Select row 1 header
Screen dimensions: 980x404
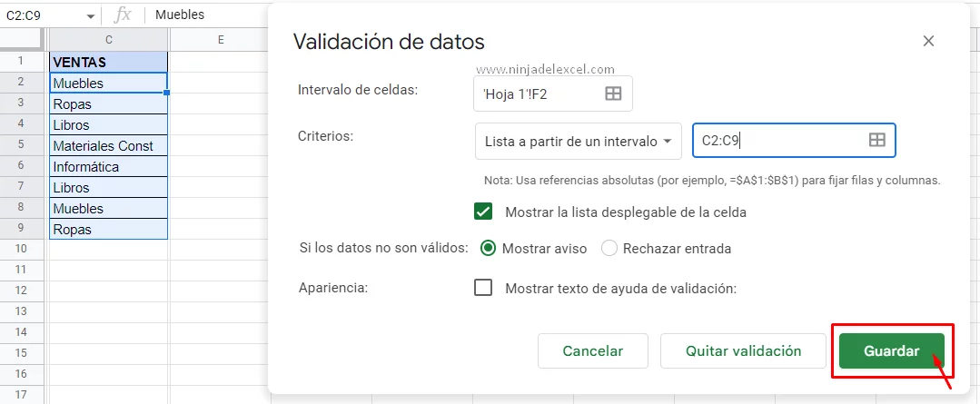[x=21, y=62]
